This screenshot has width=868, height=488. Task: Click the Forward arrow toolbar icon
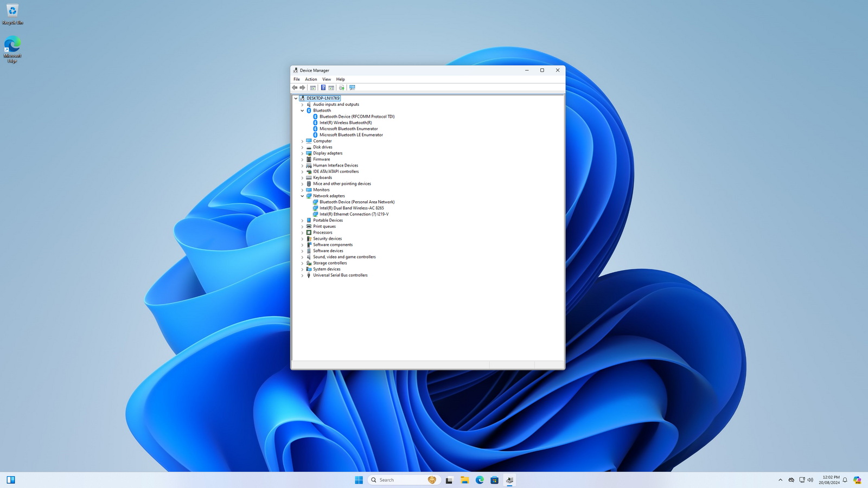coord(303,87)
